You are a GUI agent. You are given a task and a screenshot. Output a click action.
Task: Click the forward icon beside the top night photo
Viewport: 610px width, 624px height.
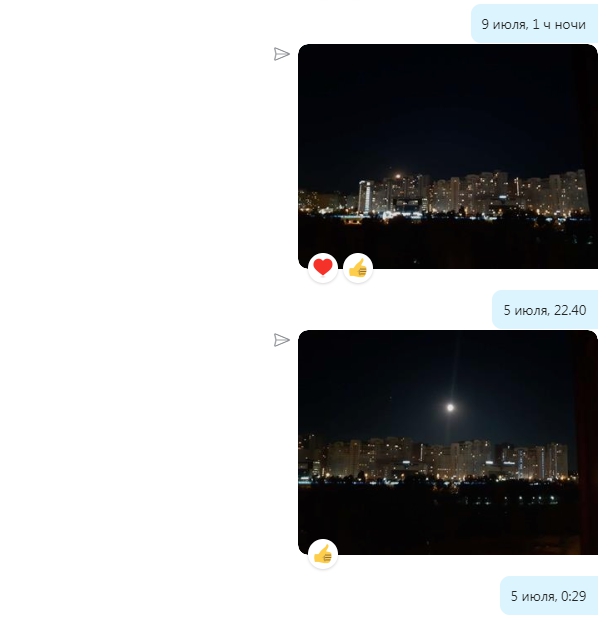[281, 54]
